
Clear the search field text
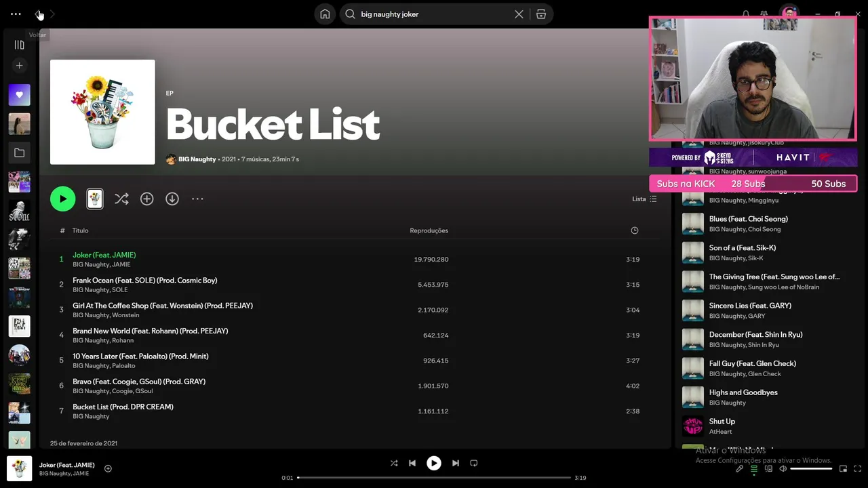[519, 14]
